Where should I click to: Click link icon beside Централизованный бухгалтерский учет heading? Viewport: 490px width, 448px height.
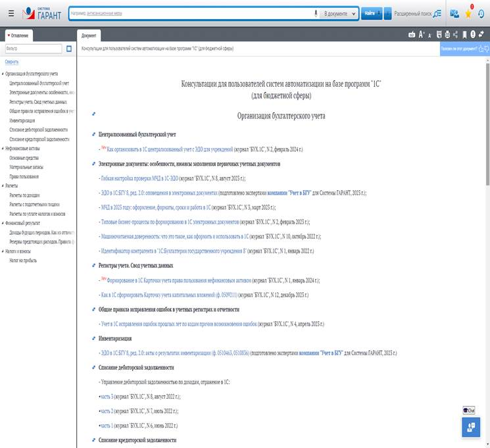coord(93,134)
